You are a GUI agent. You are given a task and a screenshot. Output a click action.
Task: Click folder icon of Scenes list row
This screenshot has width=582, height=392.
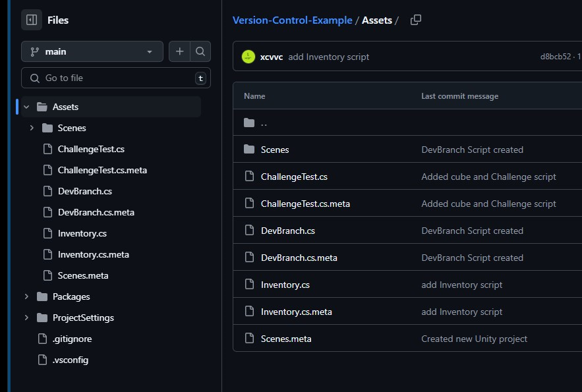[x=249, y=150]
